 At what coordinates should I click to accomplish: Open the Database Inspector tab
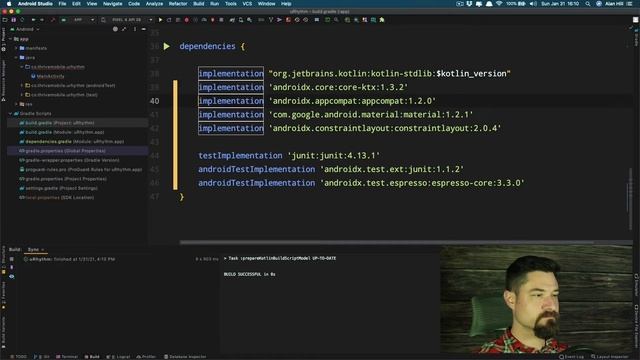pos(185,357)
